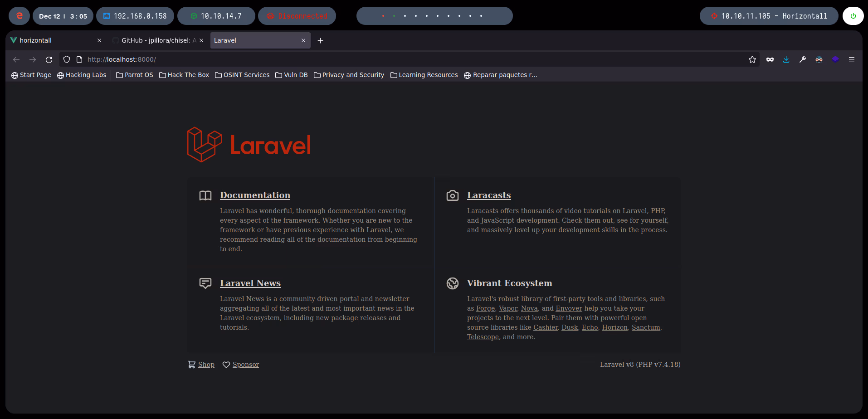Click the infinity mask extension icon
The height and width of the screenshot is (419, 868).
(770, 59)
